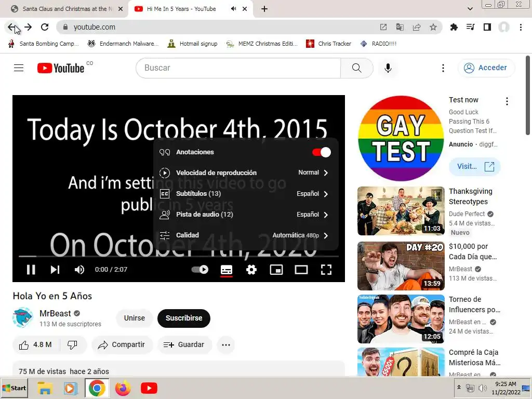The width and height of the screenshot is (532, 399).
Task: Open the Chrome three-dot menu
Action: [521, 27]
